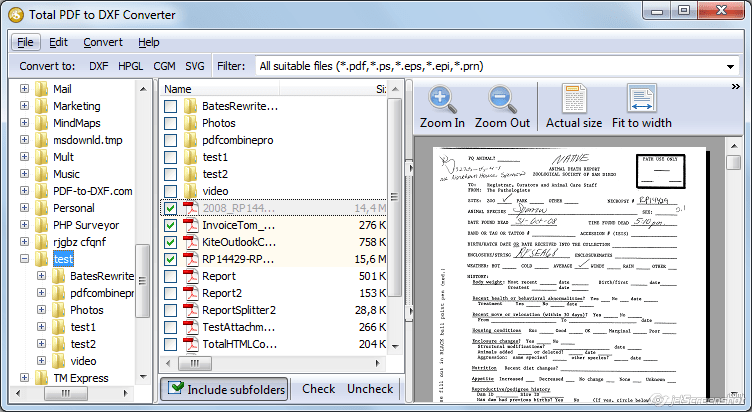Click the Check button
The width and height of the screenshot is (752, 412).
pos(318,389)
